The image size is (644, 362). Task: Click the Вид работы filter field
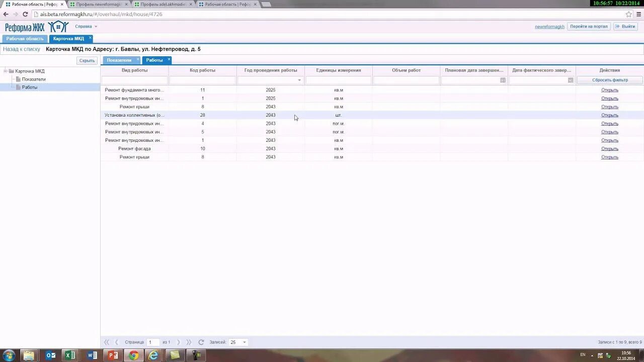click(x=134, y=80)
